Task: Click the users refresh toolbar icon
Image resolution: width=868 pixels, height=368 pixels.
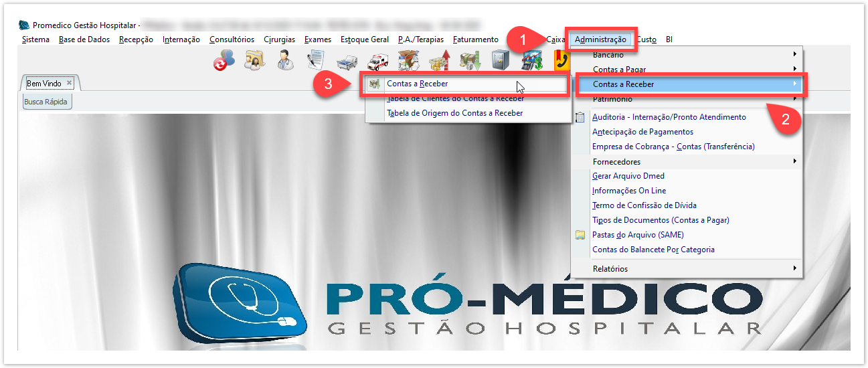Action: pos(224,61)
